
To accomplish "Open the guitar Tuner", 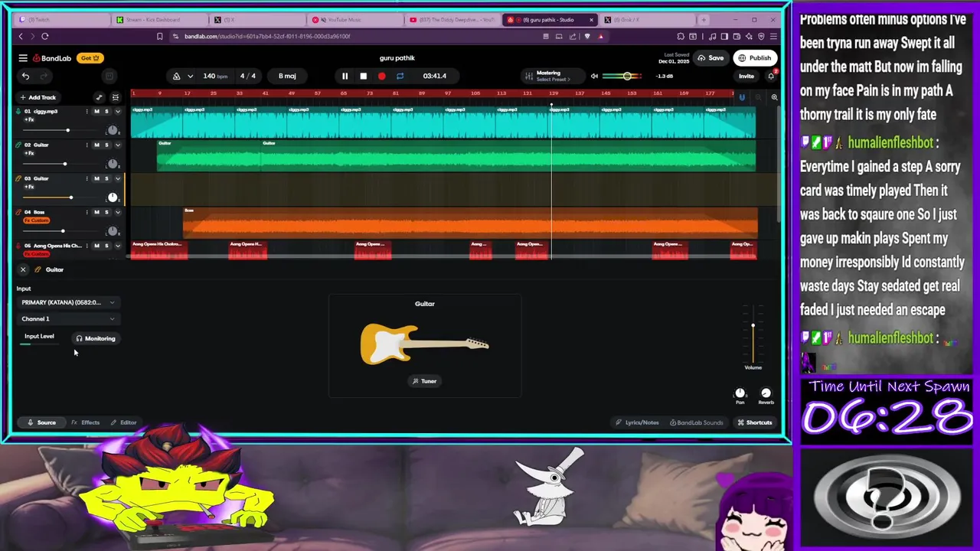I will click(x=424, y=381).
